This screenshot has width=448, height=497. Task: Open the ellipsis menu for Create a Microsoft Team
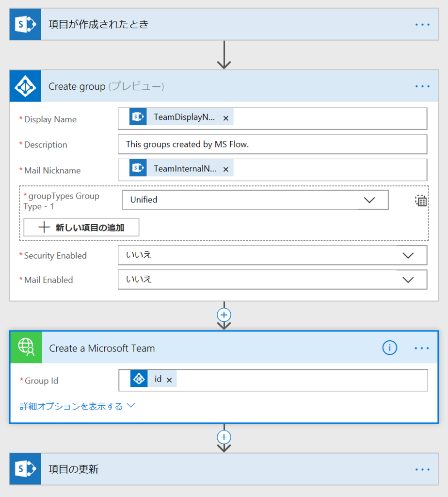click(x=422, y=348)
